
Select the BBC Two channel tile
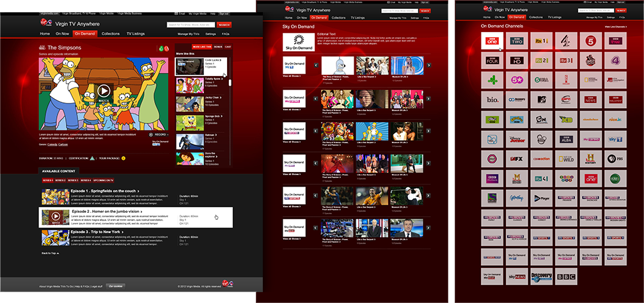(517, 42)
